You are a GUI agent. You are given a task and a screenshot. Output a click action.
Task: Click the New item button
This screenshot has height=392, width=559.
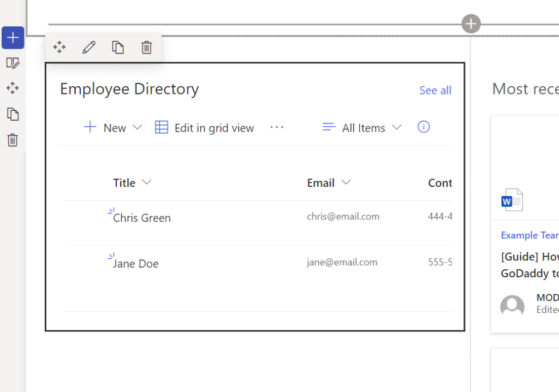click(114, 127)
